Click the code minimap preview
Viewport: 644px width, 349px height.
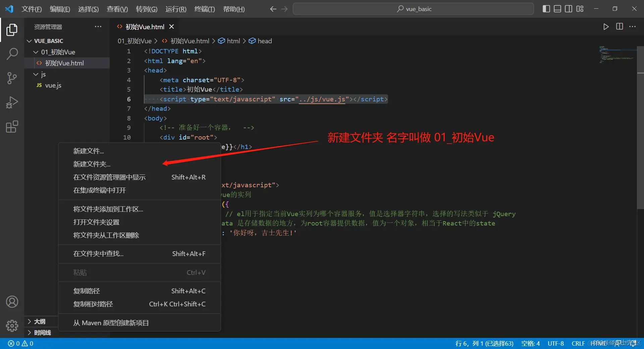tap(617, 54)
